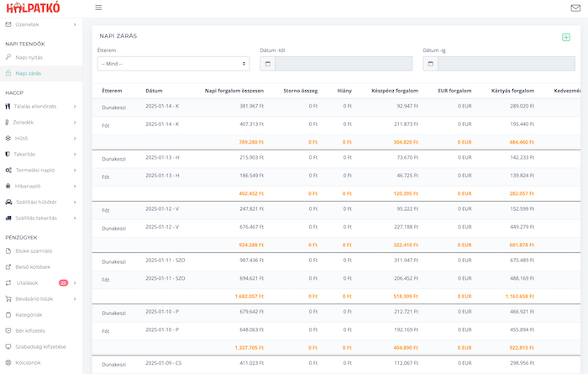588x374 pixels.
Task: Open Utalások with 26 badge
Action: click(x=29, y=282)
